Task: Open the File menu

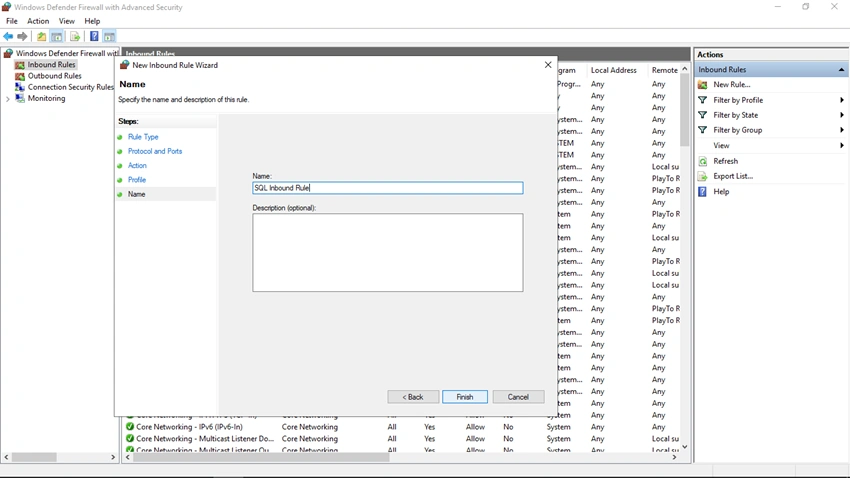Action: pos(11,21)
